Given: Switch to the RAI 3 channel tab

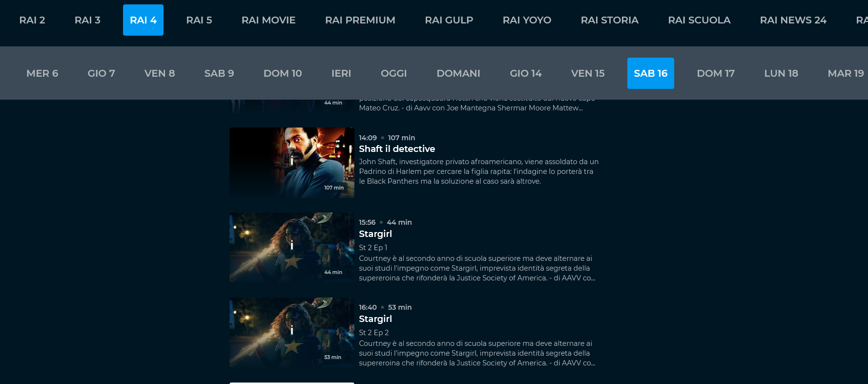Looking at the screenshot, I should click(x=87, y=20).
